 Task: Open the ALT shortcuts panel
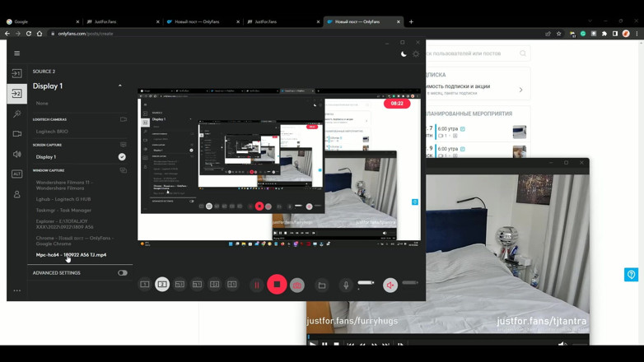coord(16,174)
